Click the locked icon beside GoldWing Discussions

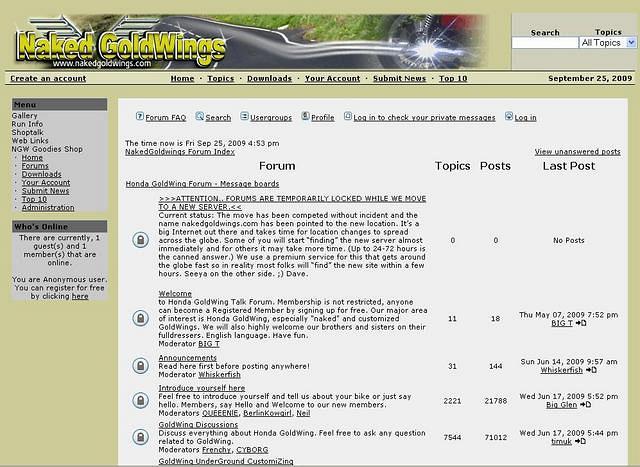(140, 437)
